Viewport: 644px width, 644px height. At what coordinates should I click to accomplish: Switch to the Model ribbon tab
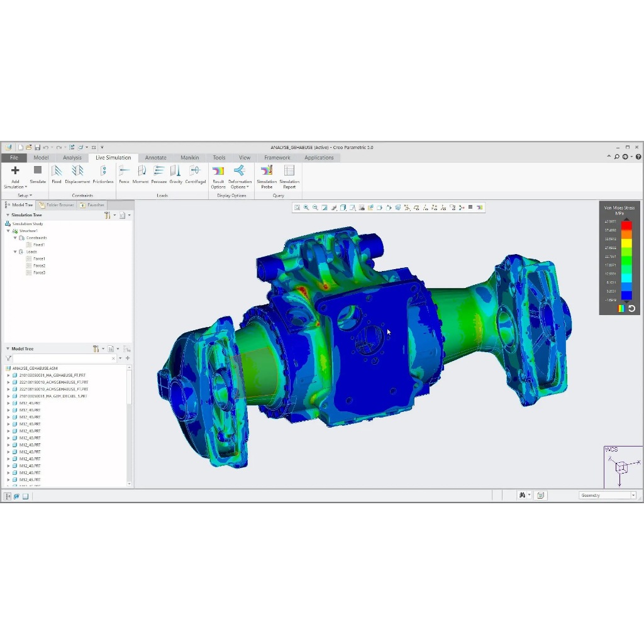coord(41,158)
